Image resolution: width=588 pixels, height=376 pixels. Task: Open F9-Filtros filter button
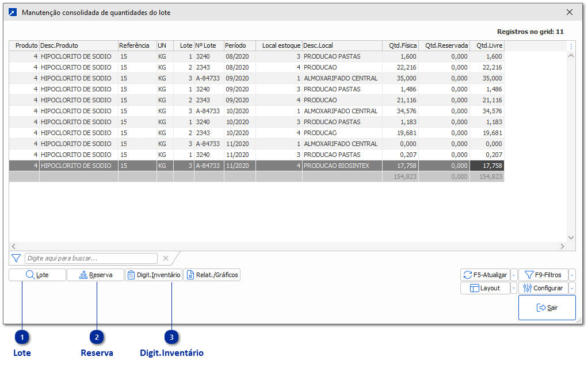click(543, 275)
